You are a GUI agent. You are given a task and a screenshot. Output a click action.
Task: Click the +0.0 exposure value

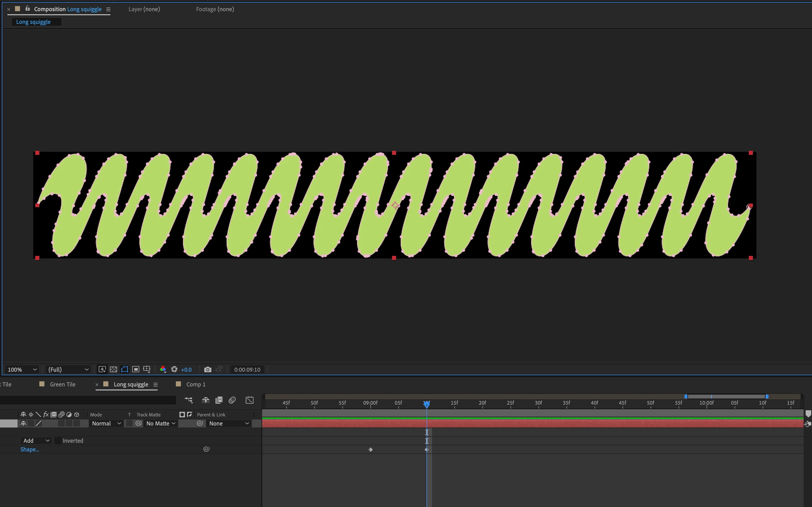tap(186, 369)
